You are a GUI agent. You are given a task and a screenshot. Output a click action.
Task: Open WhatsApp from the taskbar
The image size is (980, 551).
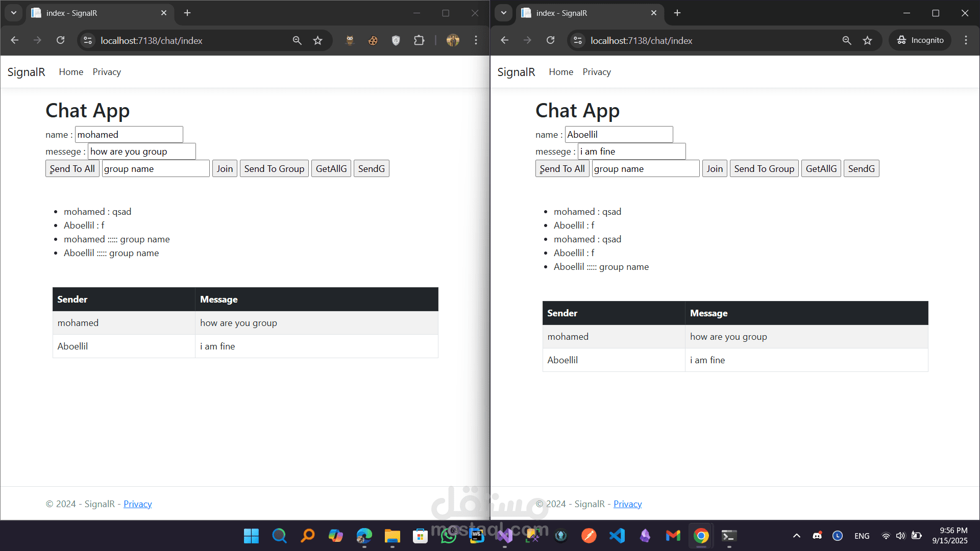pyautogui.click(x=449, y=536)
